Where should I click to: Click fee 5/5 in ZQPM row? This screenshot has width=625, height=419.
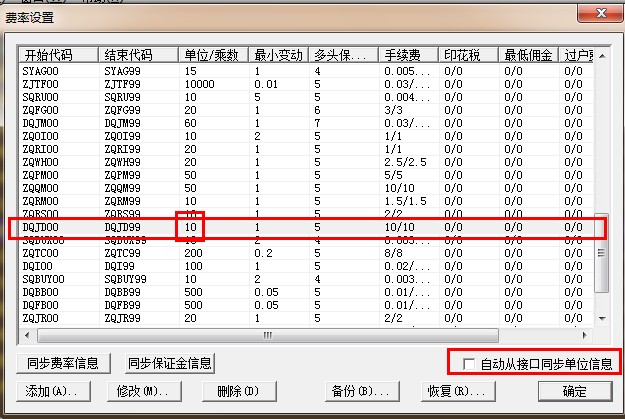click(x=393, y=175)
